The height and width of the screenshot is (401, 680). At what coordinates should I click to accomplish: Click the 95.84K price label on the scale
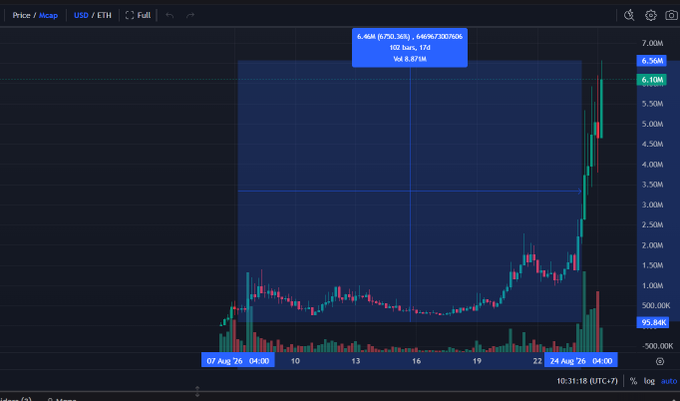[x=653, y=322]
